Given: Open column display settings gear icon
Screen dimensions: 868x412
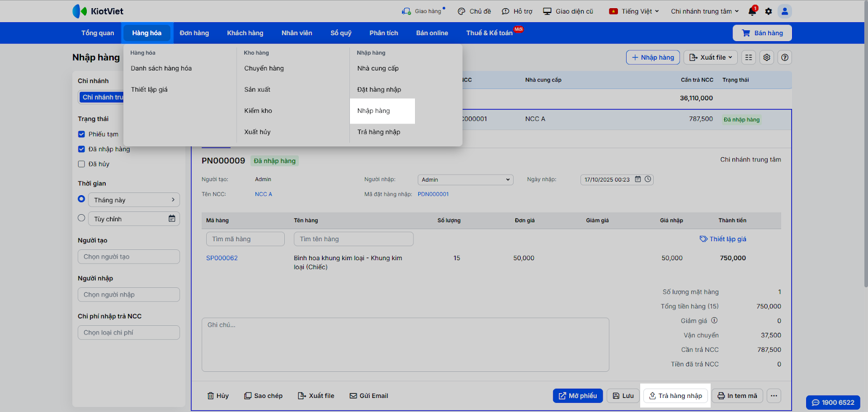Looking at the screenshot, I should (767, 57).
